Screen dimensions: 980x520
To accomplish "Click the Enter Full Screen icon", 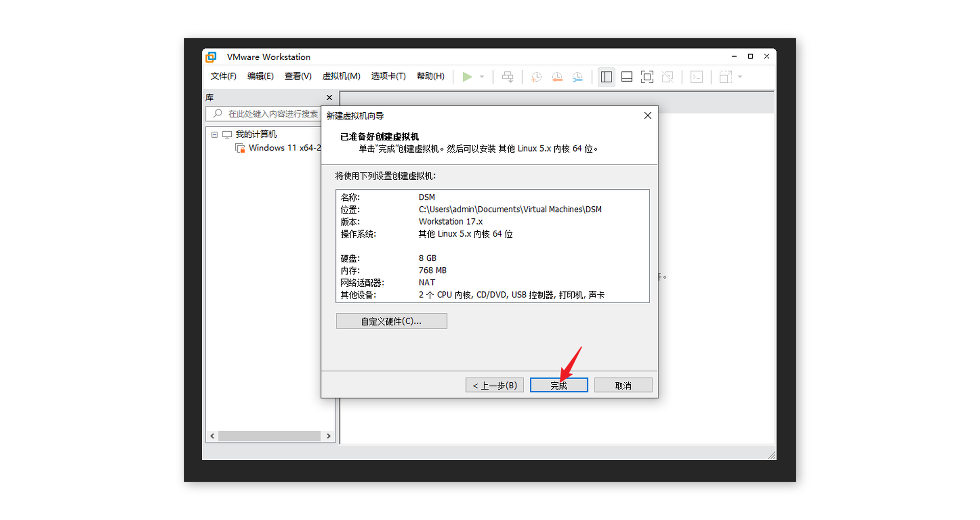I will [x=647, y=77].
